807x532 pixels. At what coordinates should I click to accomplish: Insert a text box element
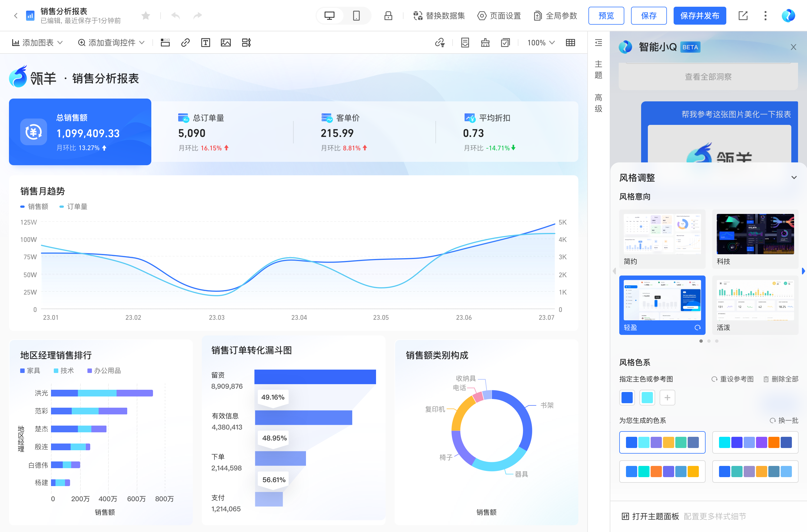click(205, 42)
